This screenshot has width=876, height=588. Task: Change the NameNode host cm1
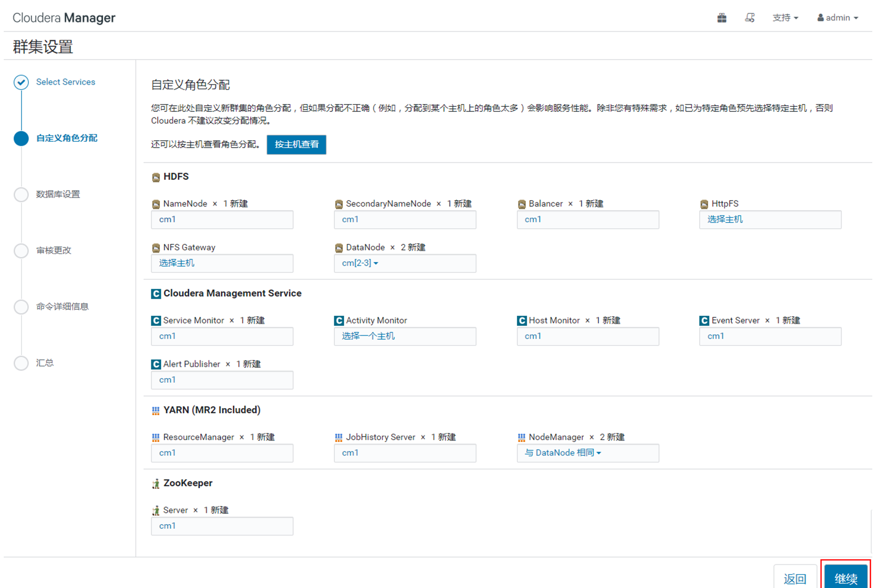point(222,220)
